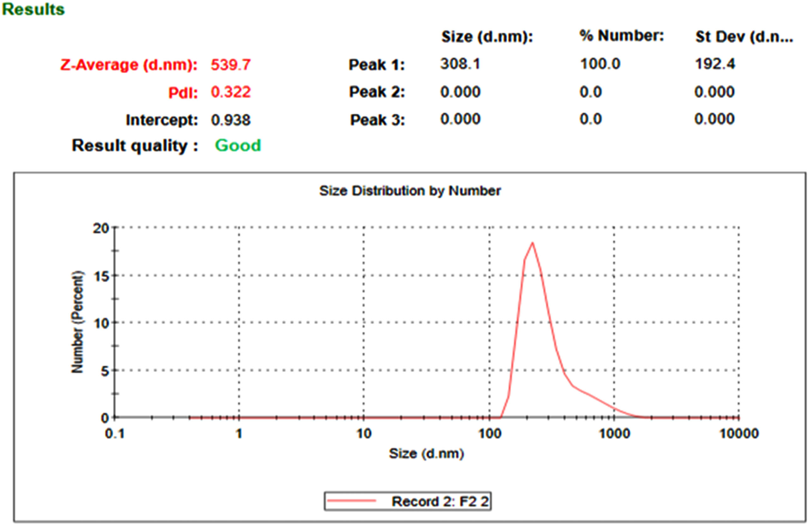The width and height of the screenshot is (812, 530).
Task: Click the truncated St Dev column header
Action: [744, 37]
